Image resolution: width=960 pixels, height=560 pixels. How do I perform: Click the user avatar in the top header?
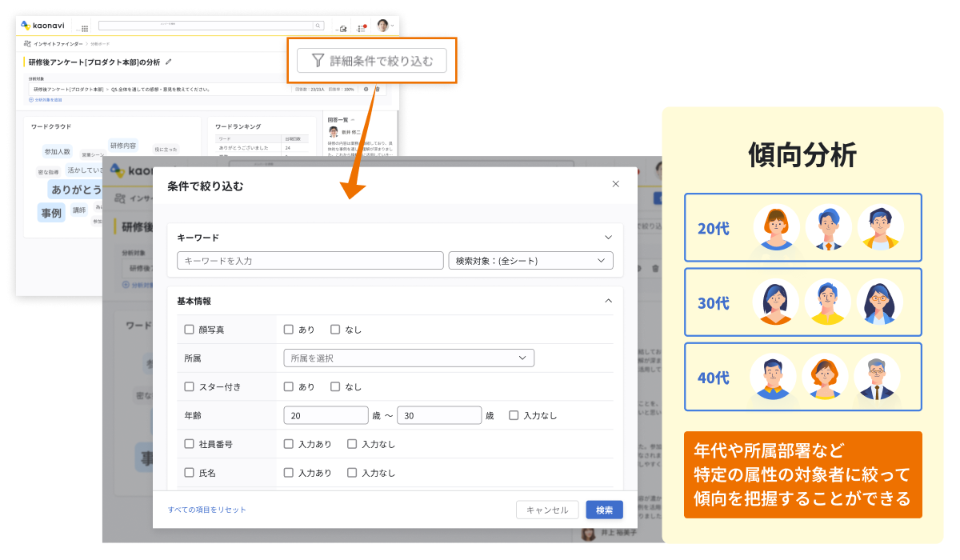point(382,26)
